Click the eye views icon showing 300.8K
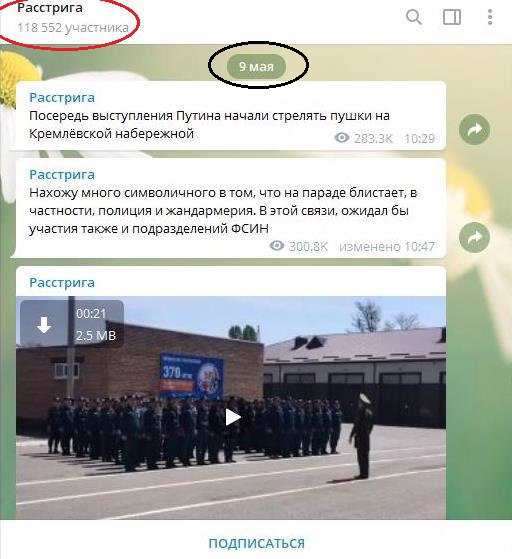 tap(277, 246)
